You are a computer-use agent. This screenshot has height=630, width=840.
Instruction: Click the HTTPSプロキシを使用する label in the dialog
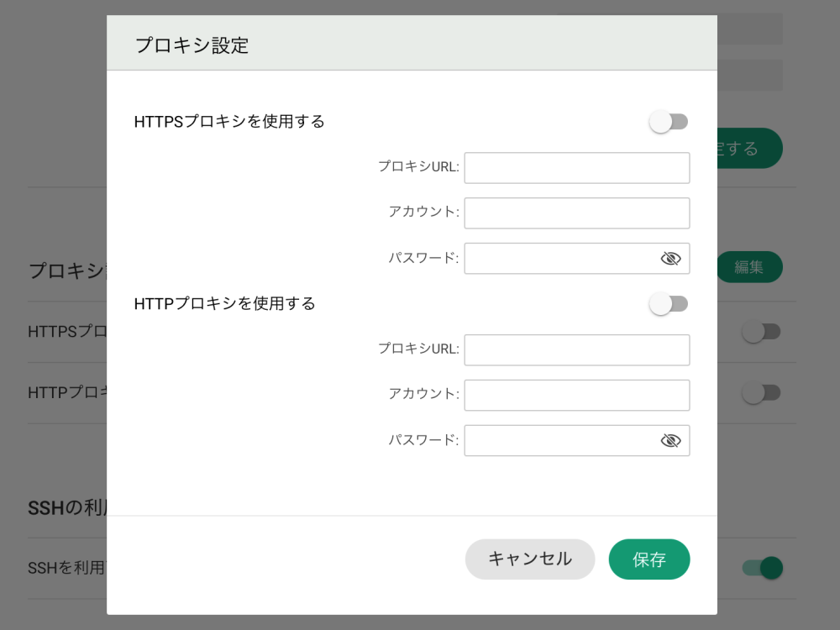[229, 122]
